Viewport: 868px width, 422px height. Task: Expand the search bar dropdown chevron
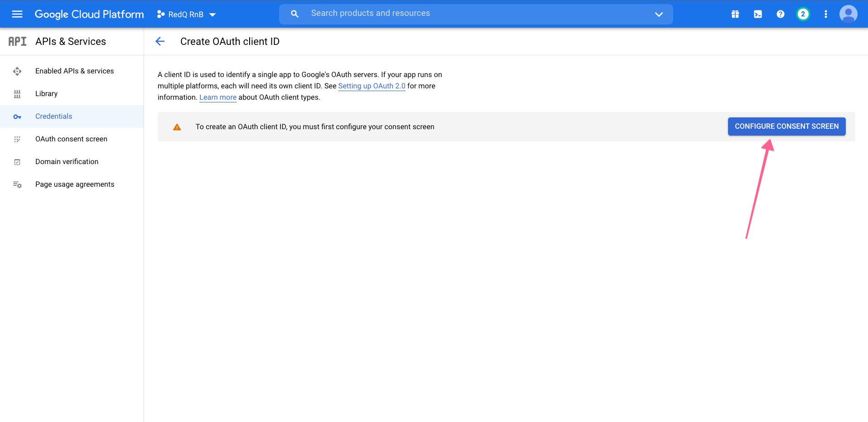[659, 15]
